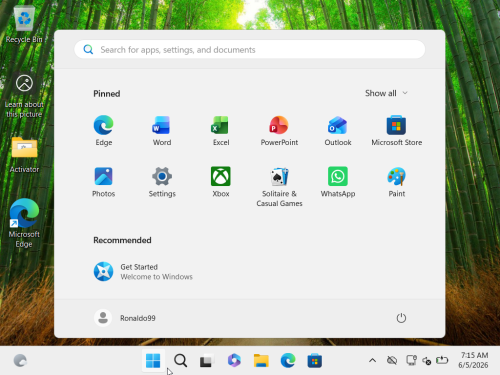Open the widgets icon at taskbar left
The width and height of the screenshot is (500, 375).
pyautogui.click(x=20, y=360)
